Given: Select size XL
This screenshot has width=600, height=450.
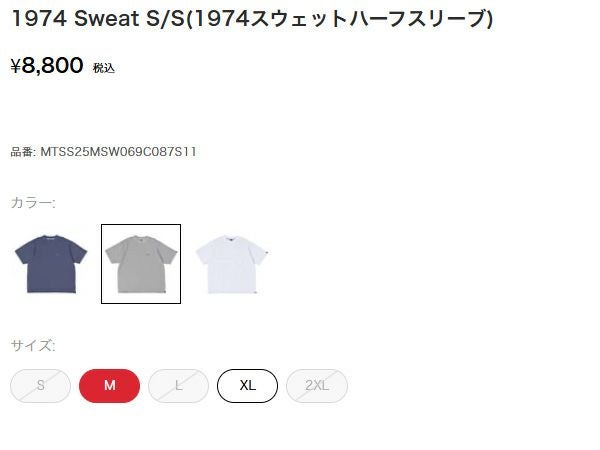Looking at the screenshot, I should click(248, 386).
